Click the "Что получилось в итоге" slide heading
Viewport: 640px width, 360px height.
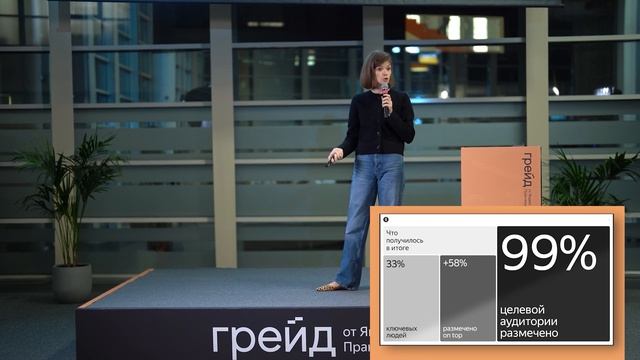[x=404, y=240]
